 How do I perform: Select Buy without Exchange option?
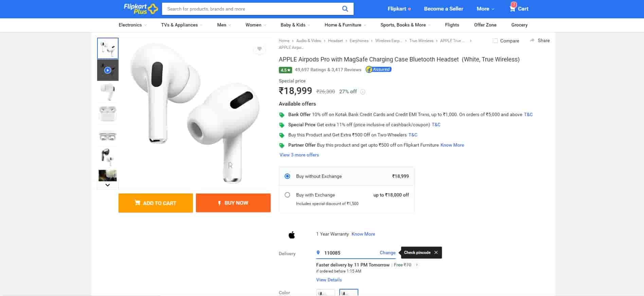point(287,176)
